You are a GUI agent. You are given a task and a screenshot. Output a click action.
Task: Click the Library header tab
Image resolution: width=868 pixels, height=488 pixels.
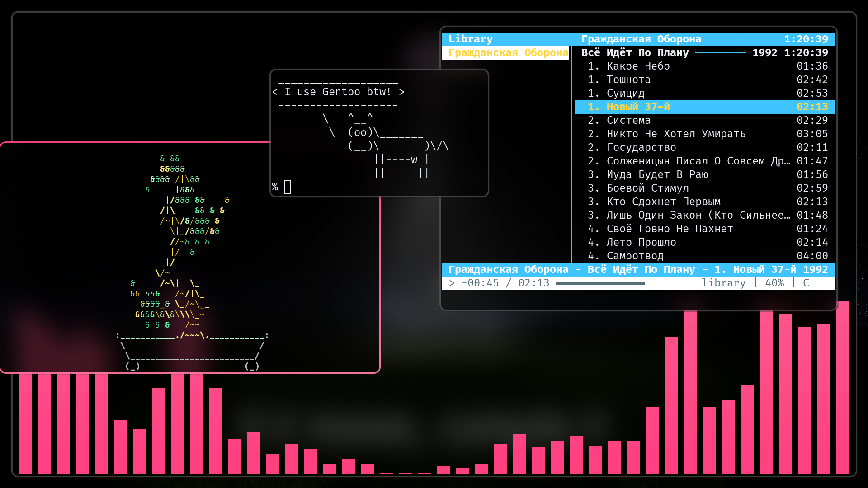click(x=470, y=39)
